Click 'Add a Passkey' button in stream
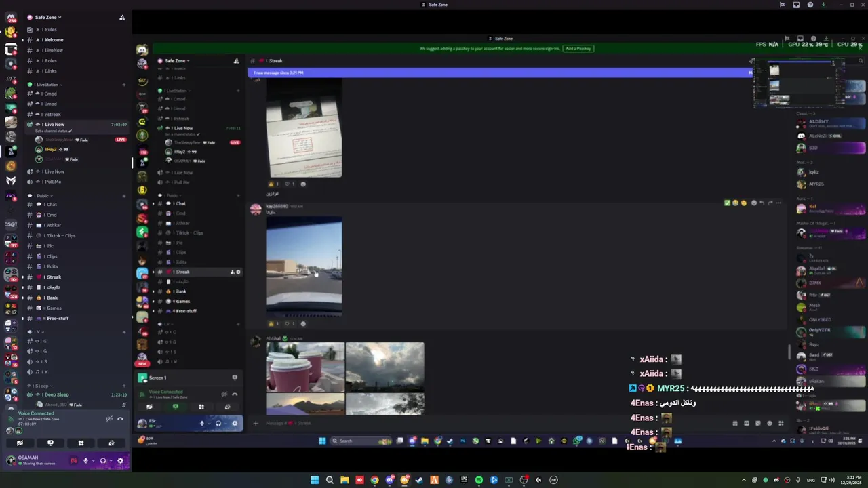The width and height of the screenshot is (868, 488). pos(578,49)
